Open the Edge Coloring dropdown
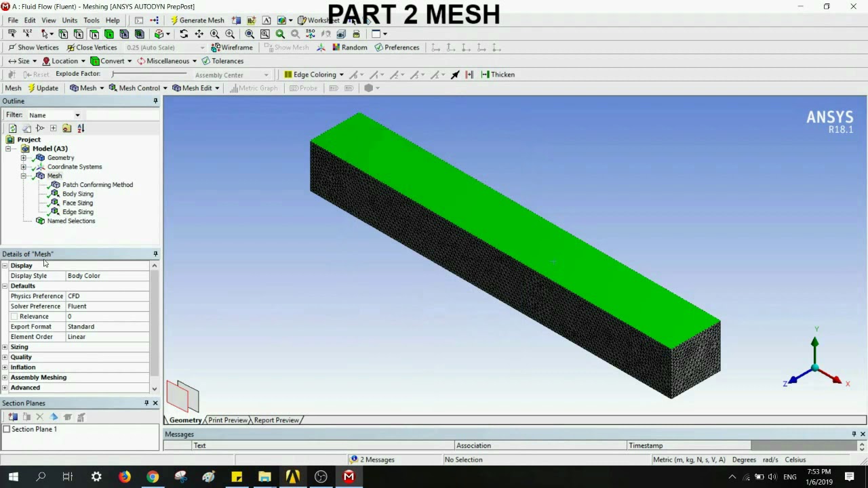Image resolution: width=868 pixels, height=488 pixels. click(x=314, y=75)
